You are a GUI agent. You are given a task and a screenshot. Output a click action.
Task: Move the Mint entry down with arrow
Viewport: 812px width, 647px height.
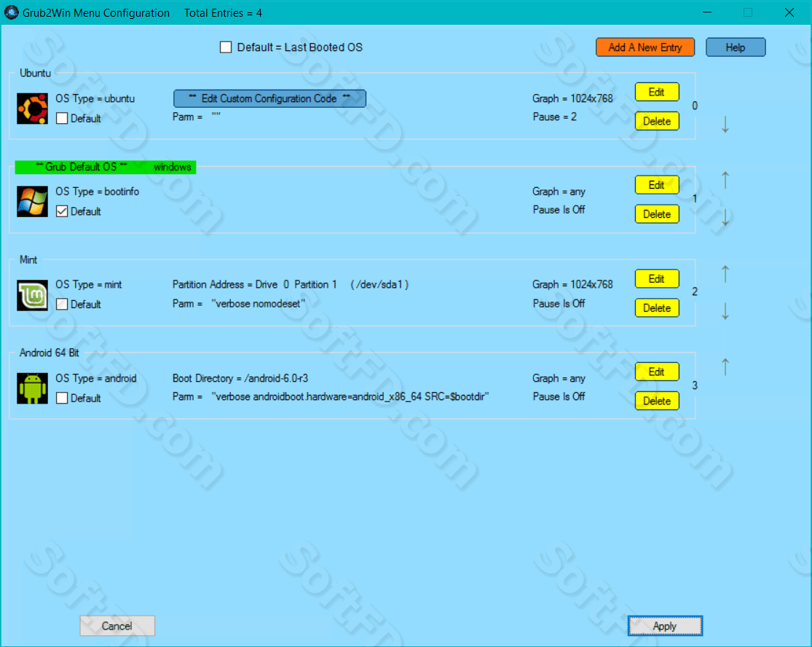click(725, 311)
